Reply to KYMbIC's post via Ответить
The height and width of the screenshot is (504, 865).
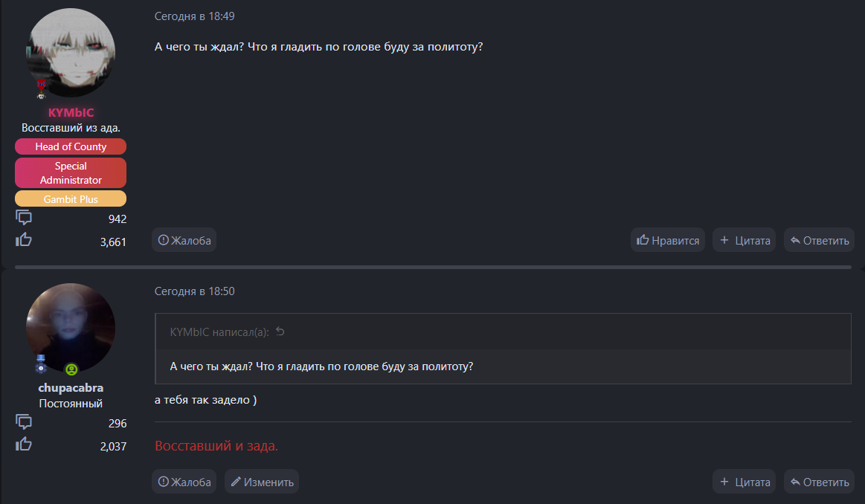click(819, 240)
